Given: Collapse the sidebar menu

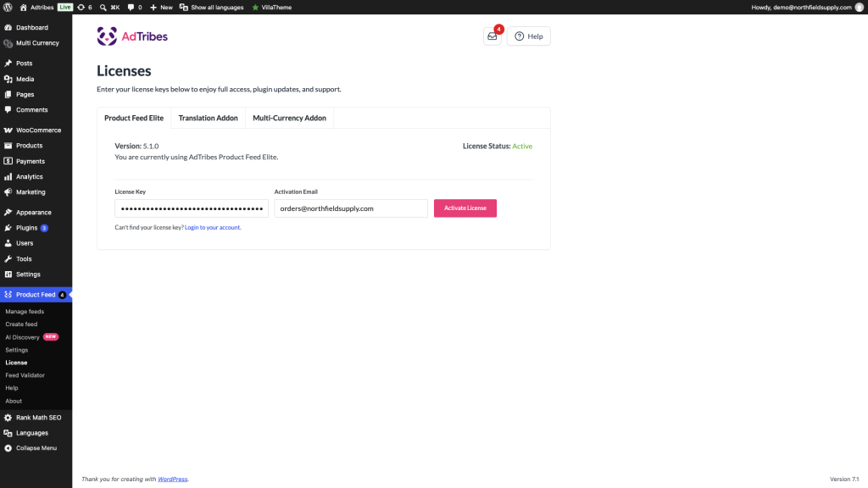Looking at the screenshot, I should coord(36,448).
